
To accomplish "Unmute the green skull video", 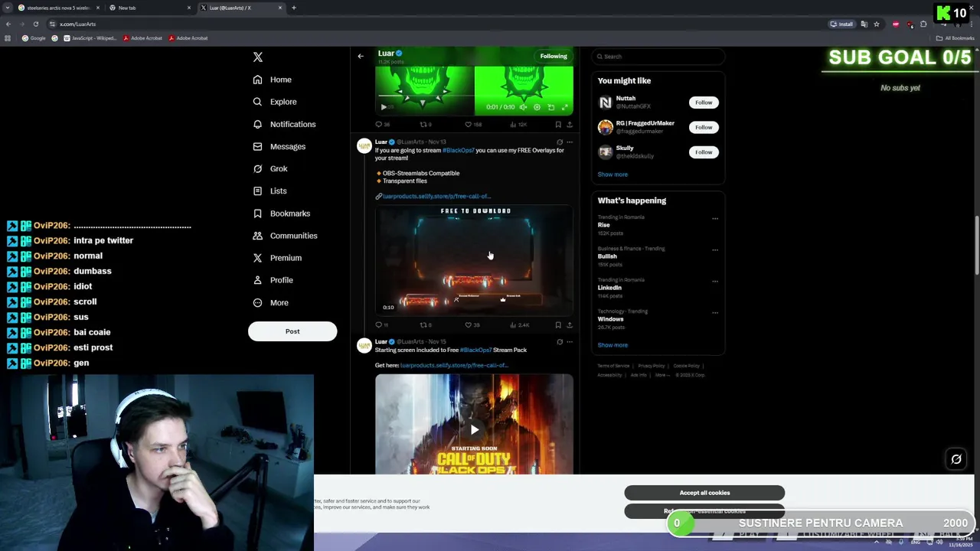I will pos(523,107).
